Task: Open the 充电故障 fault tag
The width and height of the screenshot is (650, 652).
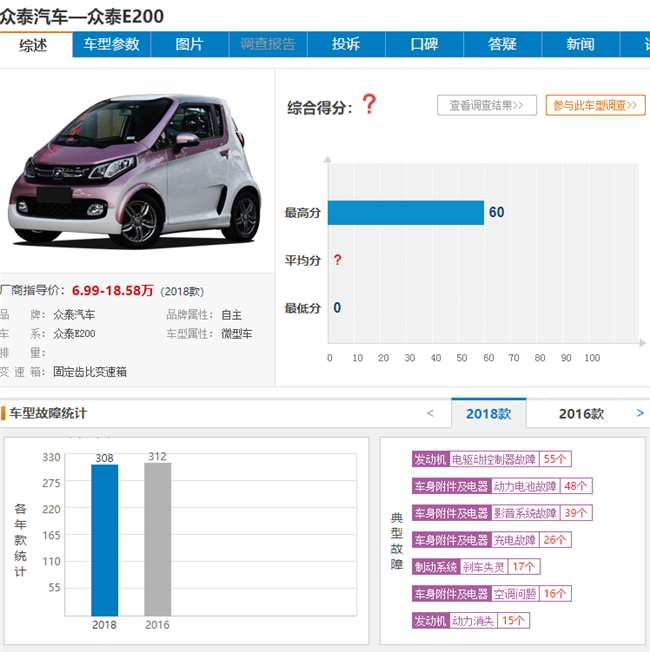Action: [514, 540]
